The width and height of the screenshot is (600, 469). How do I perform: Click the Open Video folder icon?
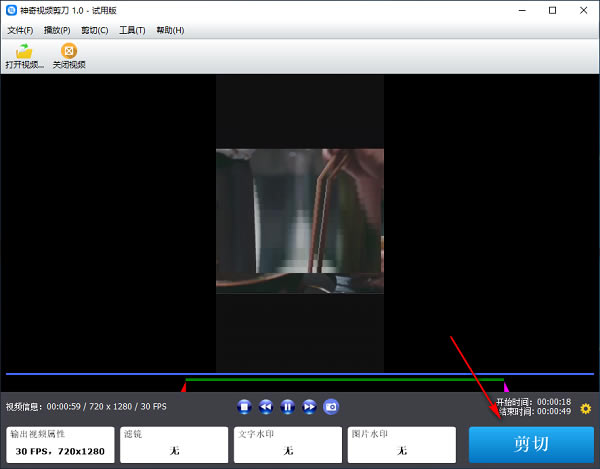click(24, 51)
